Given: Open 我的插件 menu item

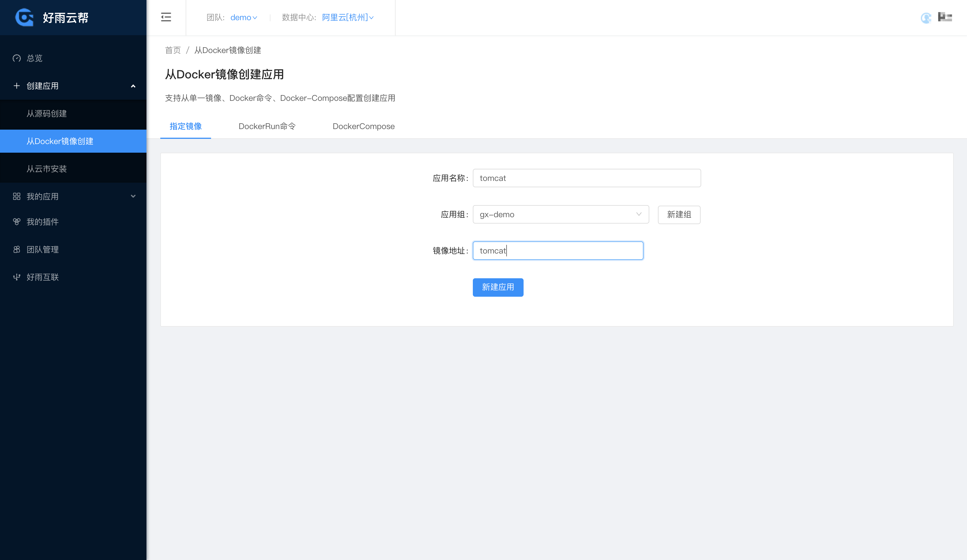Looking at the screenshot, I should point(73,222).
